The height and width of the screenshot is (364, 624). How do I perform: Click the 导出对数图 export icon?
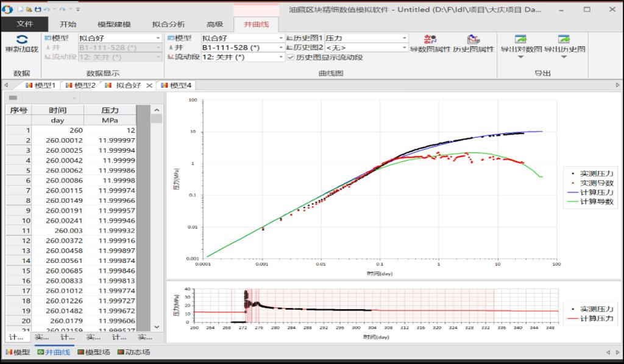pos(520,40)
